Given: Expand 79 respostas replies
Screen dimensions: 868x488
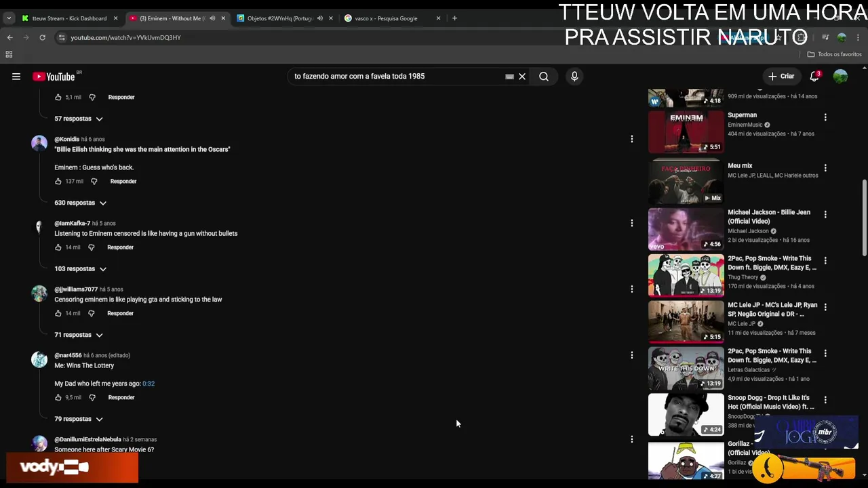Looking at the screenshot, I should (79, 419).
